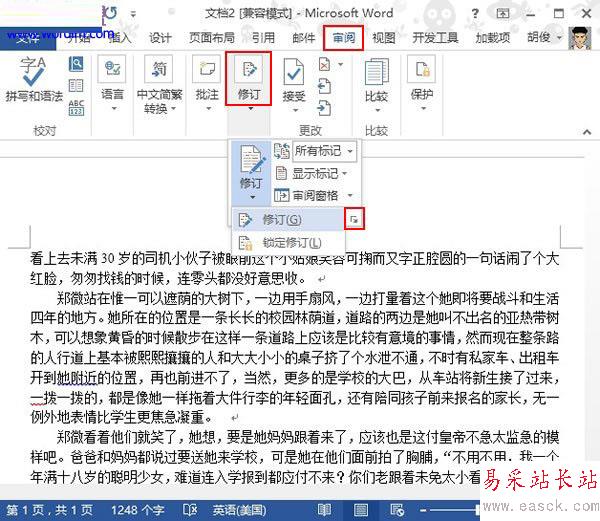Viewport: 600px width, 521px height.
Task: Switch to Print Layout view in the status bar
Action: [360, 510]
